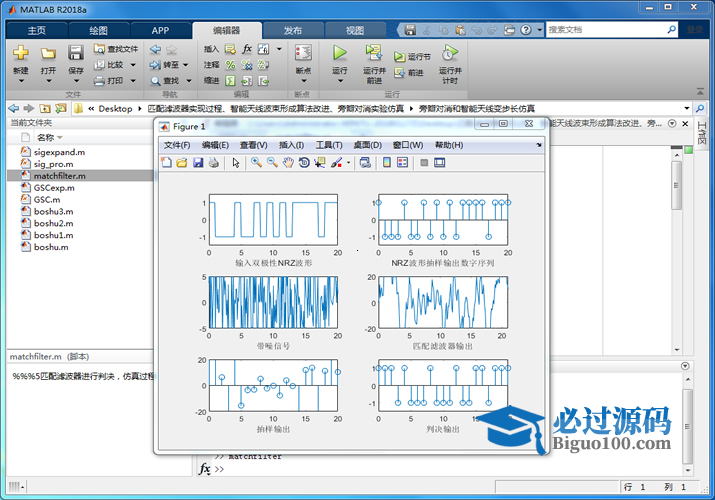Image resolution: width=715 pixels, height=500 pixels.
Task: Click the insert section icon (插入)
Action: point(230,49)
